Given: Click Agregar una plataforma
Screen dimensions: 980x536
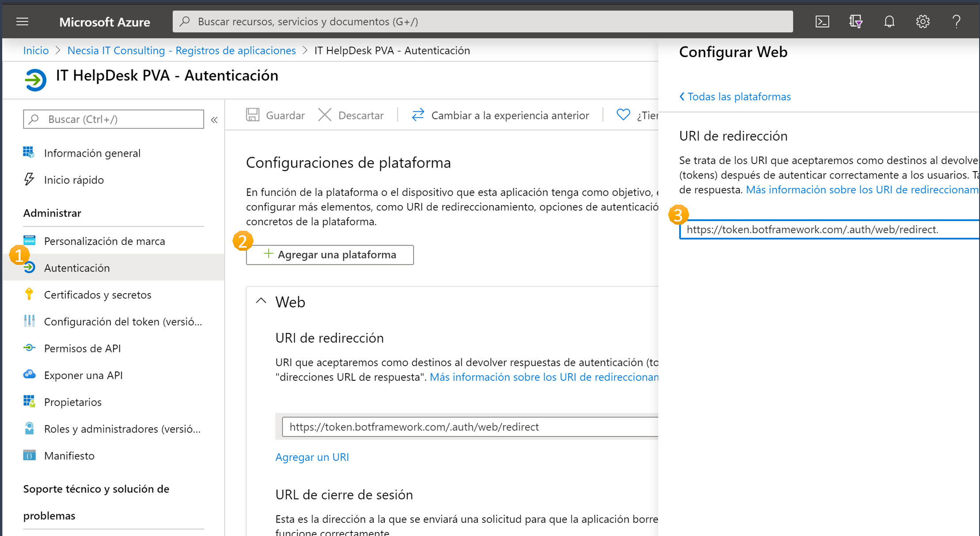Looking at the screenshot, I should click(x=330, y=255).
